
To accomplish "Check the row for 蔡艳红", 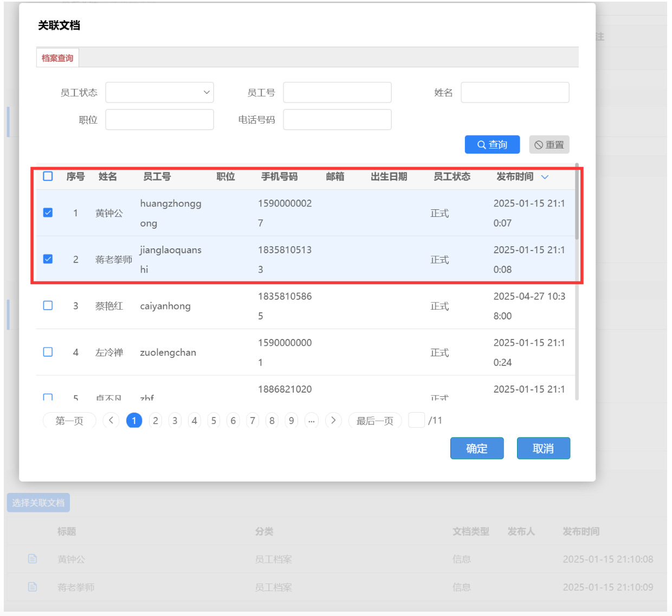I will coord(48,306).
